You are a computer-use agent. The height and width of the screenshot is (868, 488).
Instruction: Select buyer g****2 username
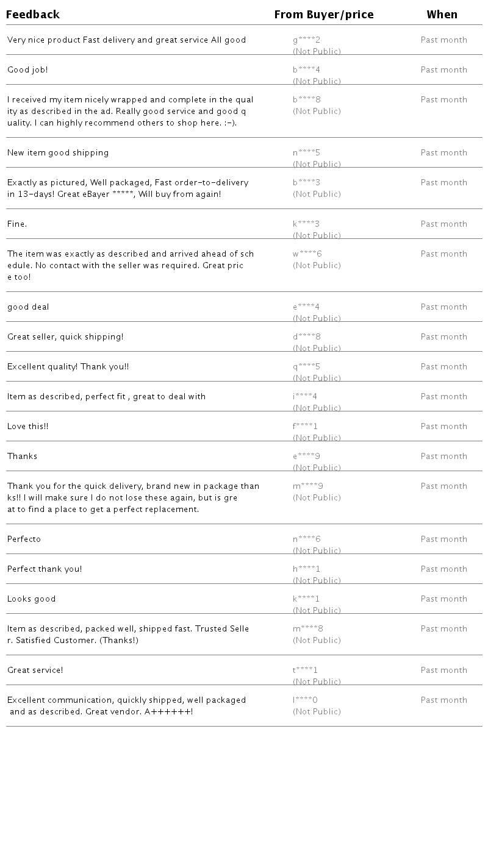pyautogui.click(x=306, y=40)
